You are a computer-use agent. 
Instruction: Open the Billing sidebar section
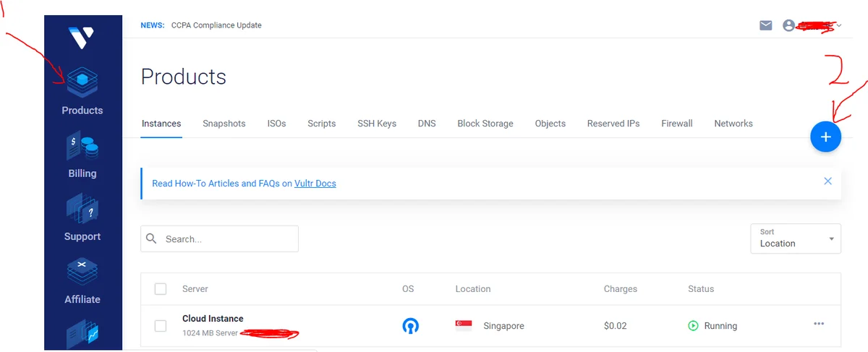coord(82,155)
